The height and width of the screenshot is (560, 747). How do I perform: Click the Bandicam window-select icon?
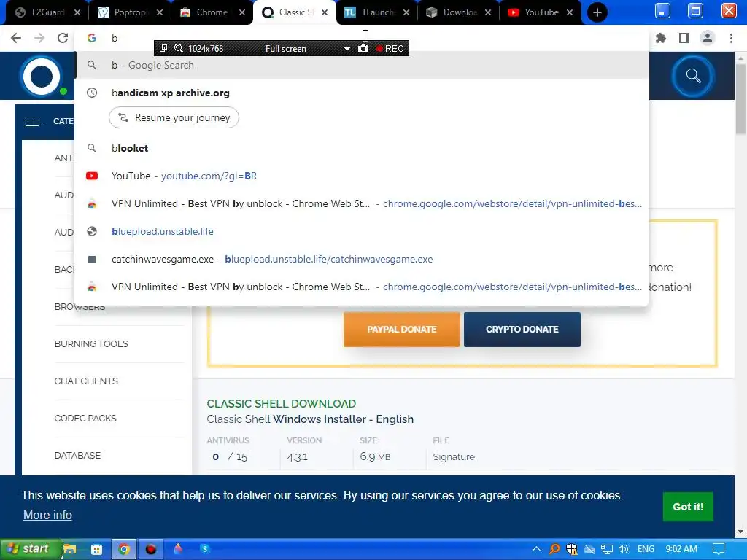pos(163,48)
